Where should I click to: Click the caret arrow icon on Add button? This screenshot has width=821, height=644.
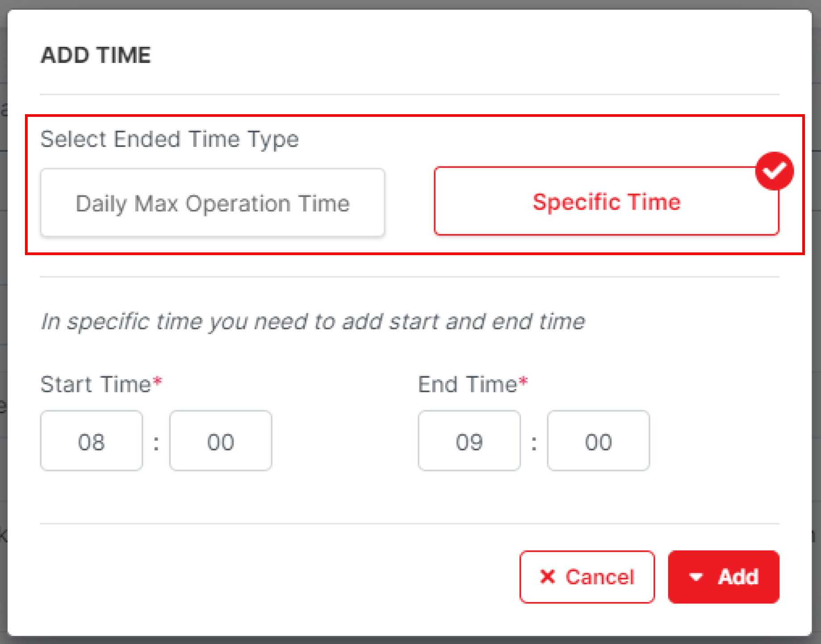coord(696,577)
